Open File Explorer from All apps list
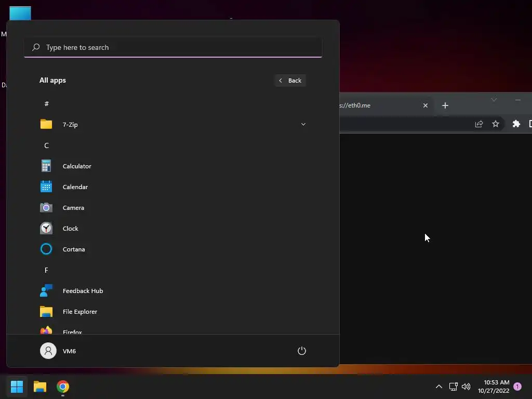 (x=173, y=312)
